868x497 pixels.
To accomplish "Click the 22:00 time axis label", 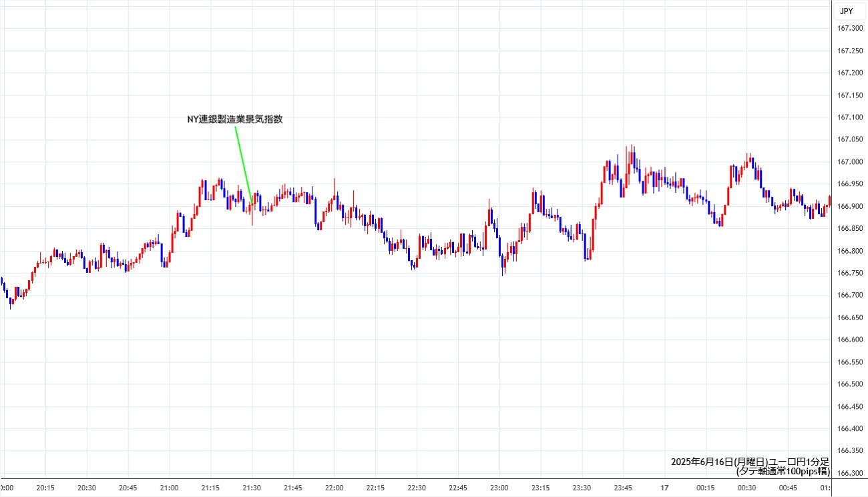I will coord(335,488).
